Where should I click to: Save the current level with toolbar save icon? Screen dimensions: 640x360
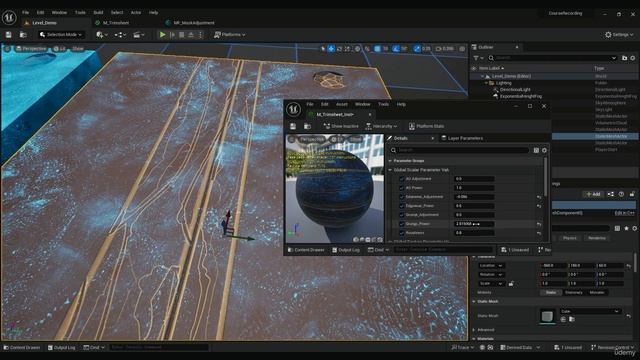[x=9, y=35]
